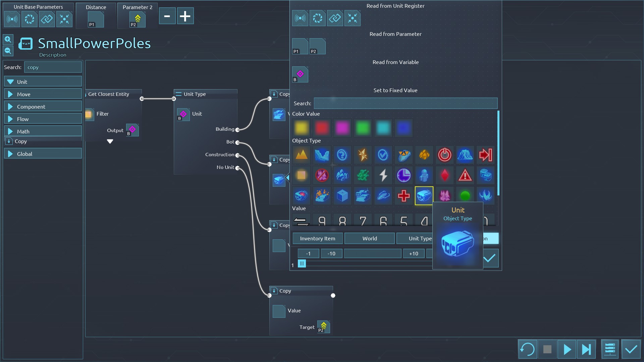The width and height of the screenshot is (644, 362).
Task: Click the +10 value button
Action: [x=414, y=253]
